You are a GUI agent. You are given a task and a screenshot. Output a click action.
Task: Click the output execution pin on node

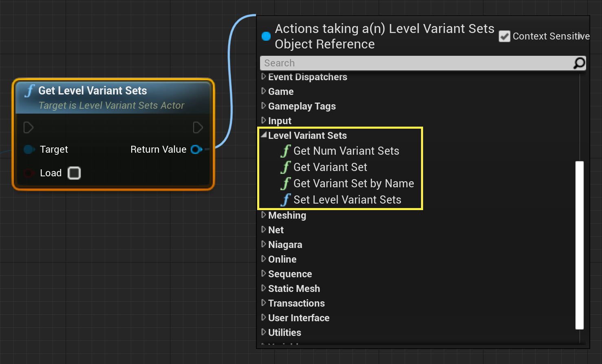coord(198,127)
